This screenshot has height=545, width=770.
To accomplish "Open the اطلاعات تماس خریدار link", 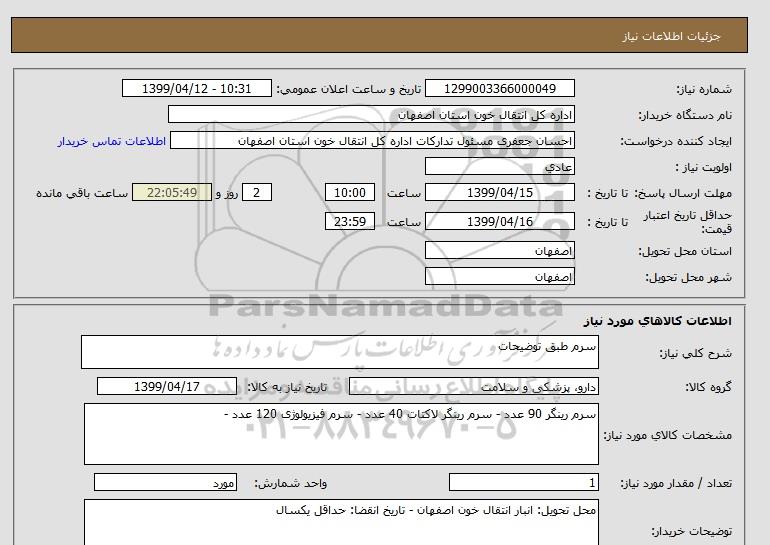I will tap(111, 141).
